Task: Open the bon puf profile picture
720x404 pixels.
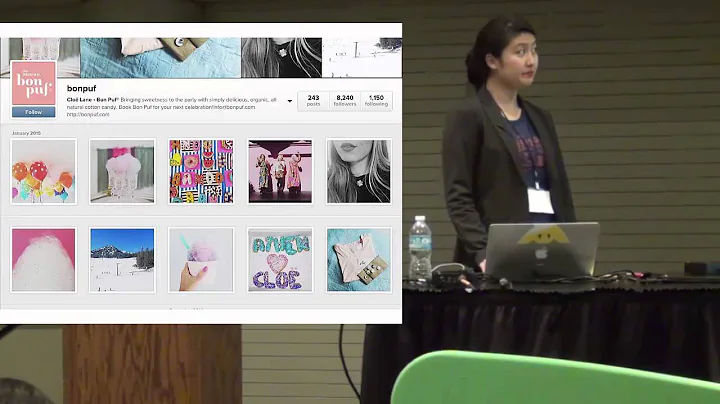Action: point(34,83)
